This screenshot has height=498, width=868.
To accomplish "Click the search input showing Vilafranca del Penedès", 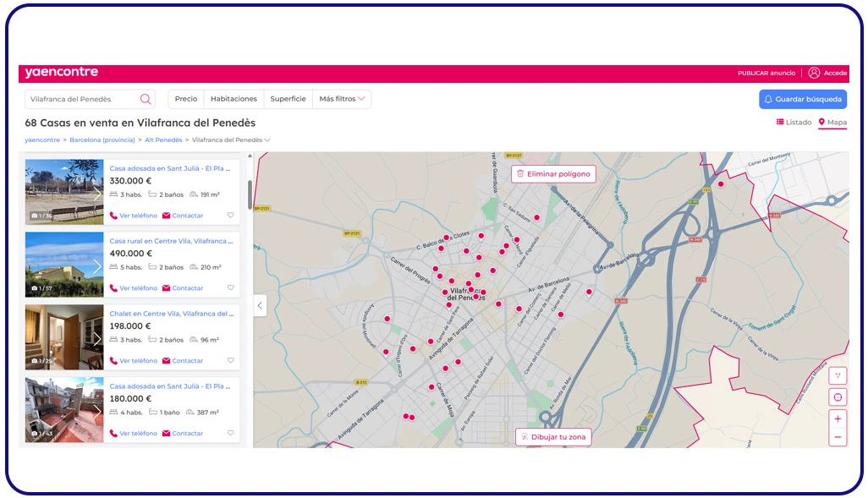I will tap(80, 99).
